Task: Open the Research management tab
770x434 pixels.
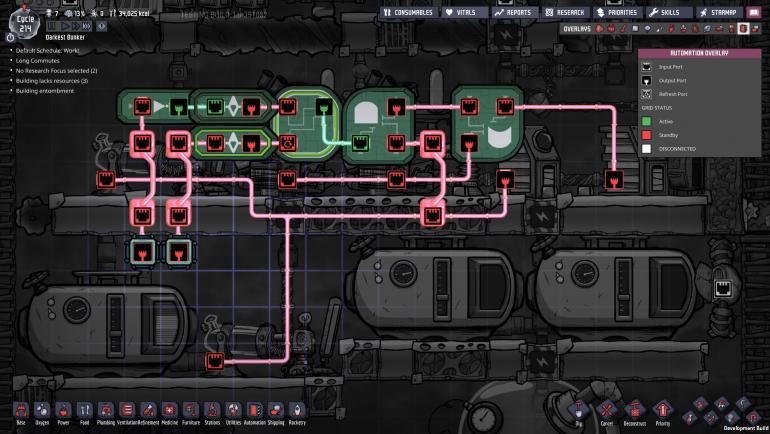Action: click(565, 12)
